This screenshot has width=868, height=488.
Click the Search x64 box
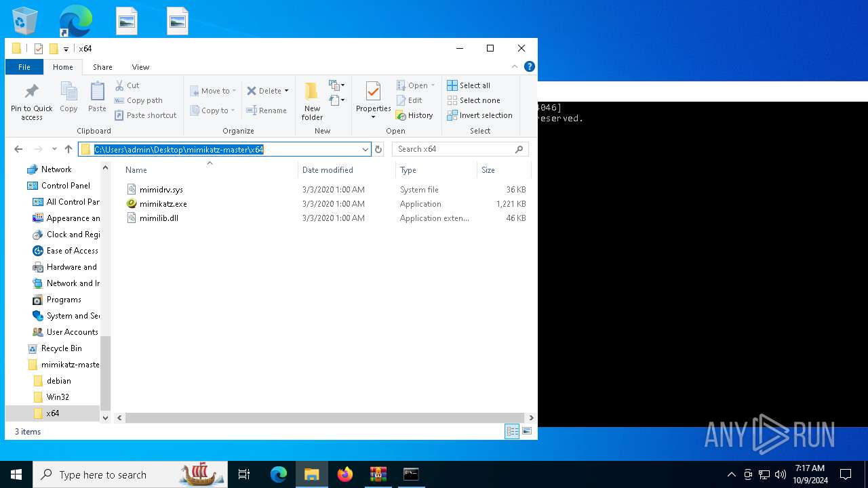(x=460, y=149)
